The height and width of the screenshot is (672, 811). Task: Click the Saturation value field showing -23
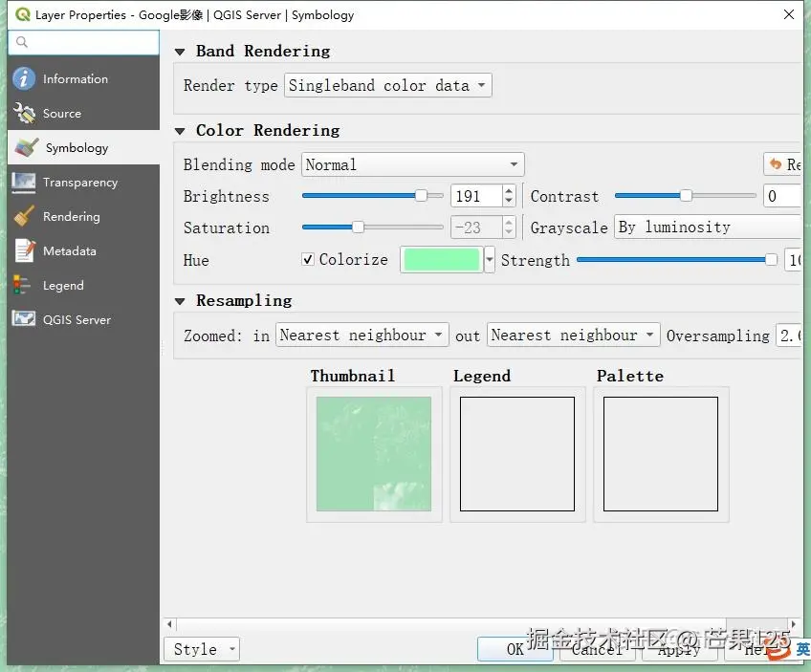476,228
